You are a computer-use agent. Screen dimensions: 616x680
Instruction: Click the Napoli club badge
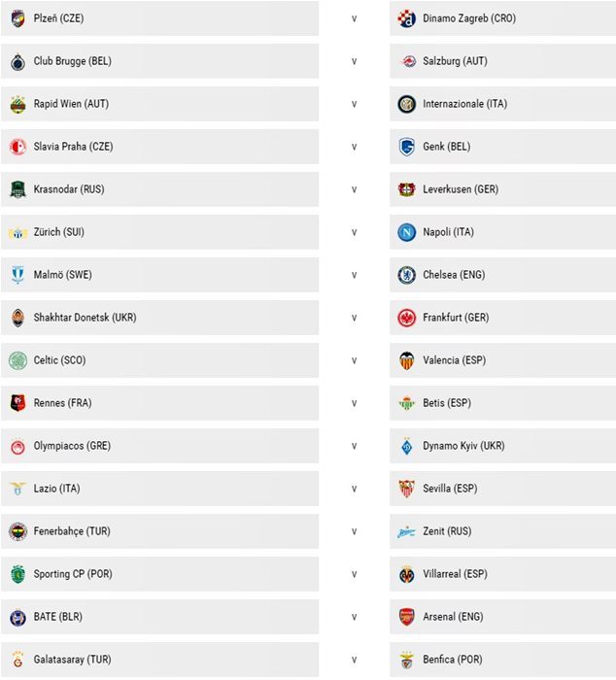click(x=407, y=232)
